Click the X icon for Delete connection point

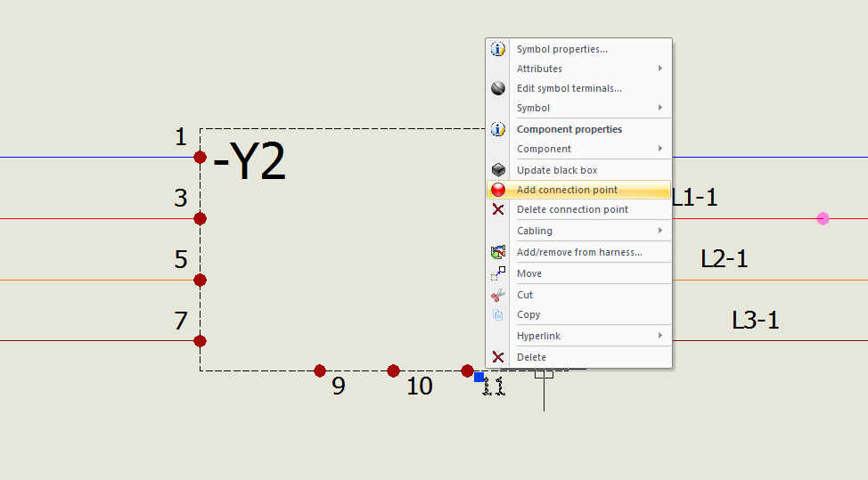coord(498,209)
